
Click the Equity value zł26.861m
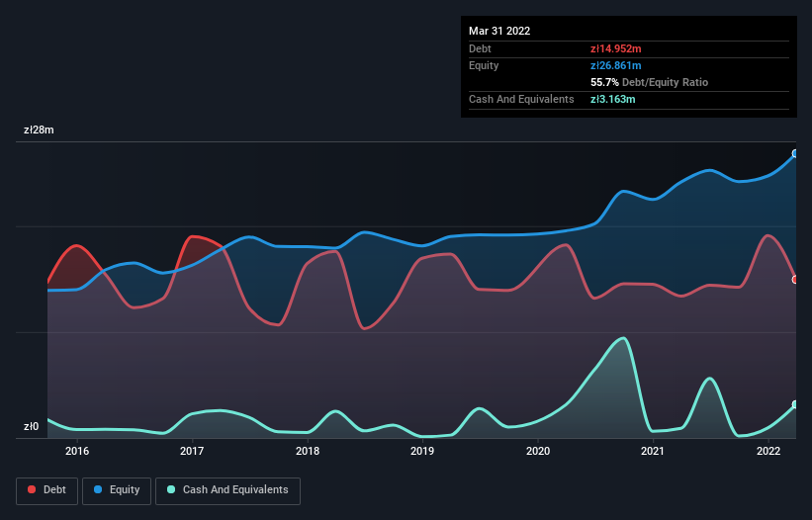(x=616, y=65)
